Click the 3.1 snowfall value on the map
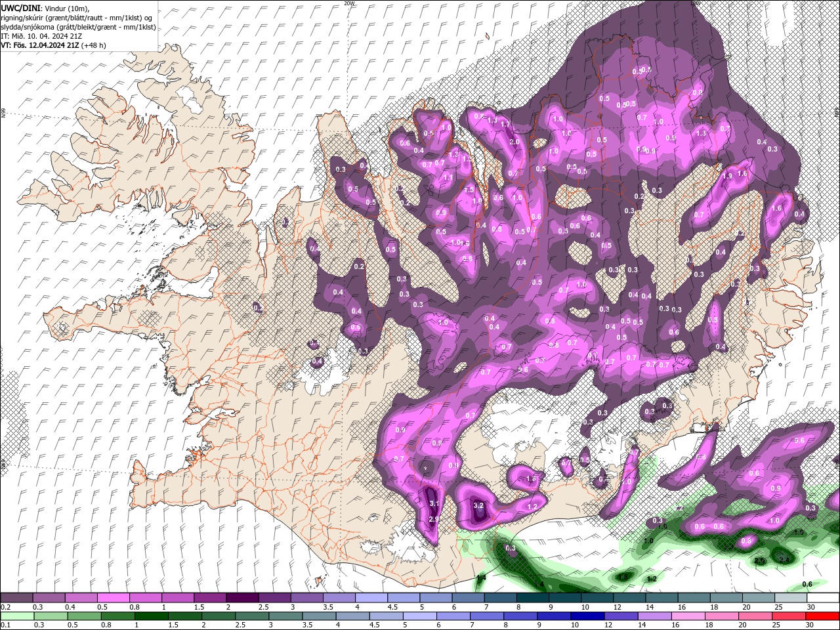This screenshot has width=840, height=630. [x=434, y=503]
